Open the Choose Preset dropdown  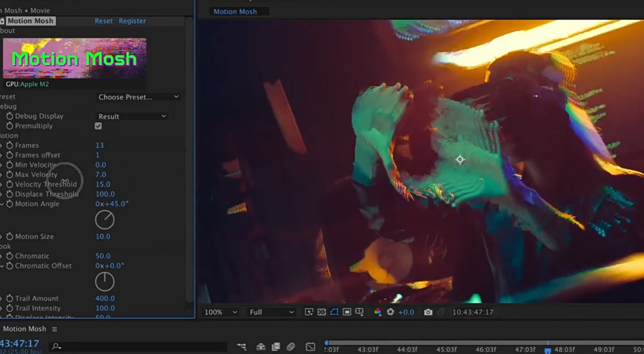coord(138,97)
